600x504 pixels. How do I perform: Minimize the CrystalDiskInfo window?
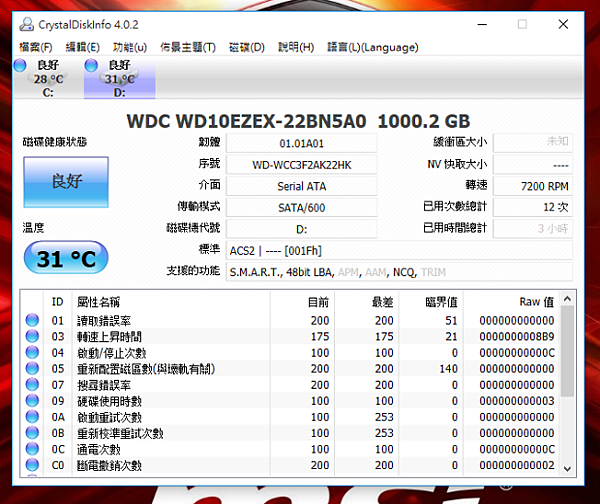coord(482,24)
